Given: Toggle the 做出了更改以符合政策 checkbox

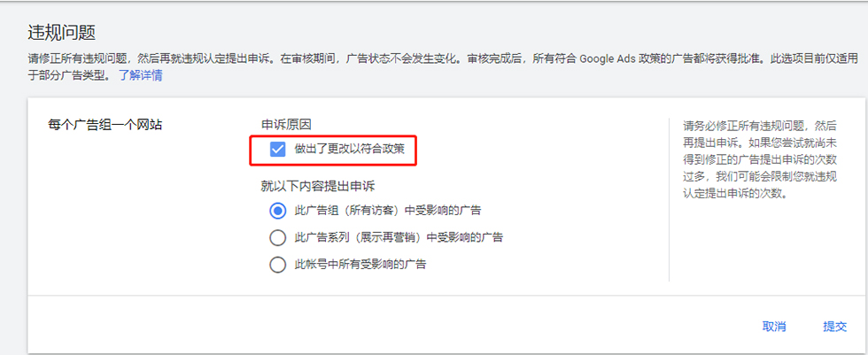Looking at the screenshot, I should click(x=277, y=150).
